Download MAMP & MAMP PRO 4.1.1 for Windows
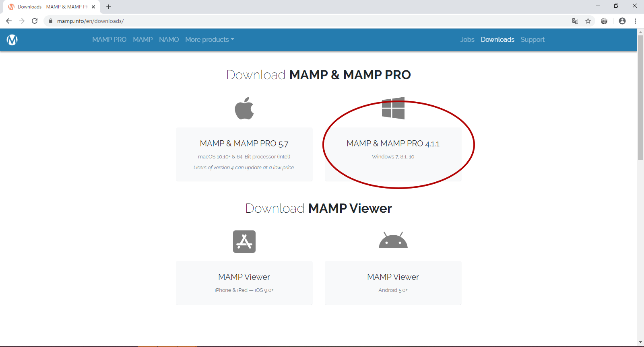 pos(393,154)
